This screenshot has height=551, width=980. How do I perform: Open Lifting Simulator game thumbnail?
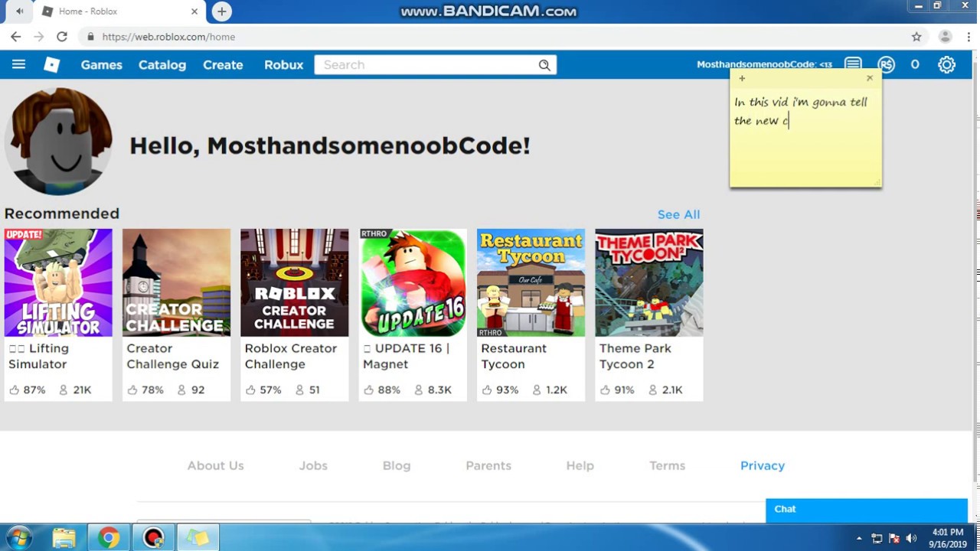(58, 282)
